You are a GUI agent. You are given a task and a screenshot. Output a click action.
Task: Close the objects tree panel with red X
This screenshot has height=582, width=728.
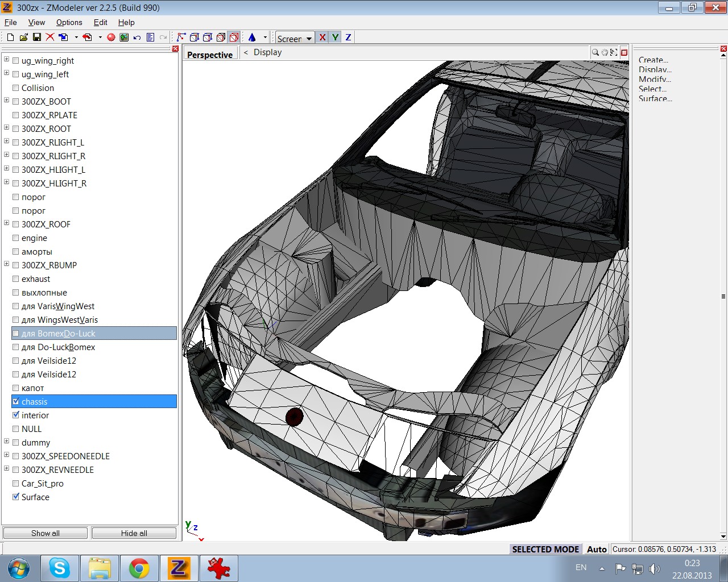pyautogui.click(x=175, y=49)
